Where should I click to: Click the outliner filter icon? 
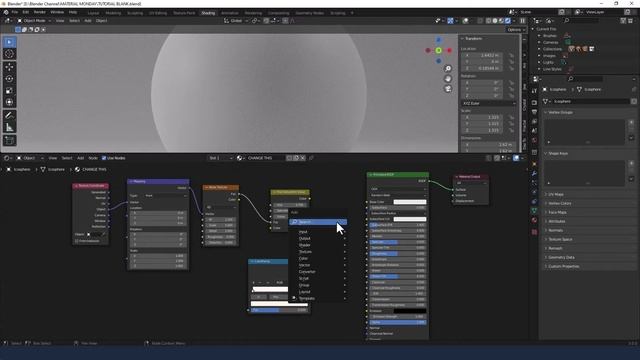coord(623,20)
